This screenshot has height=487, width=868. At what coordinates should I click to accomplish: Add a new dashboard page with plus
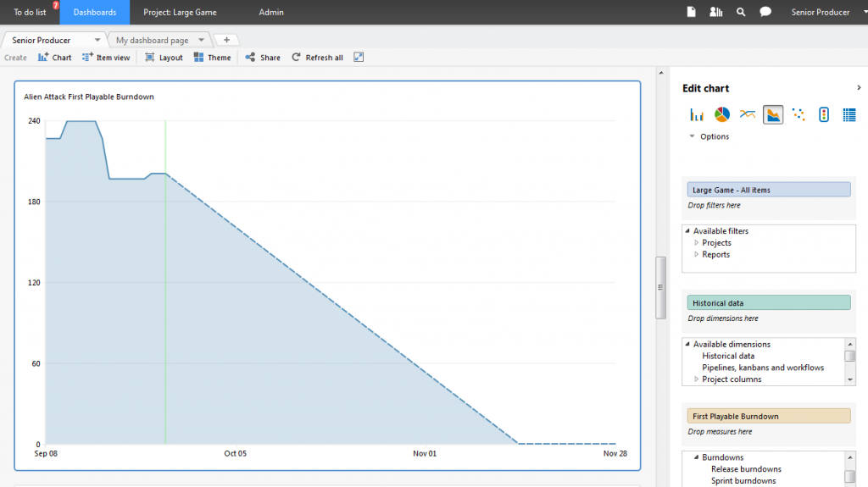[226, 40]
